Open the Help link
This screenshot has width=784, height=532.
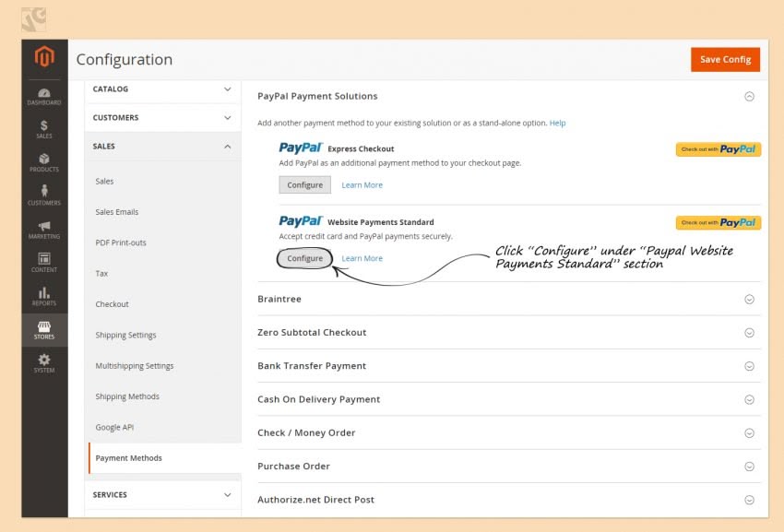(x=557, y=123)
